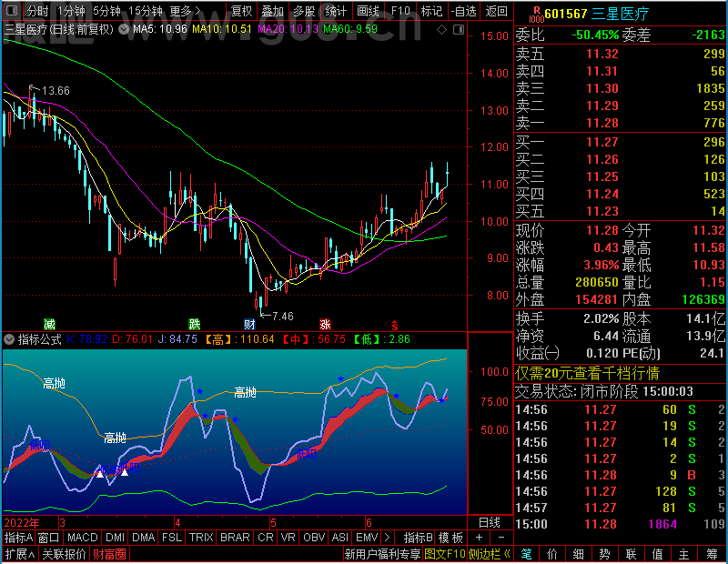Select ASI indicator
This screenshot has width=728, height=564.
tap(339, 538)
